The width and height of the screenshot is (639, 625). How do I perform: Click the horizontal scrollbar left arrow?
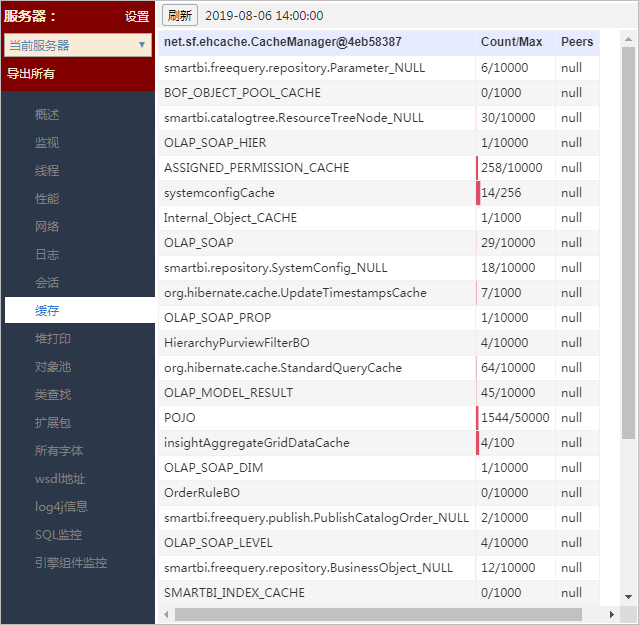(x=166, y=614)
